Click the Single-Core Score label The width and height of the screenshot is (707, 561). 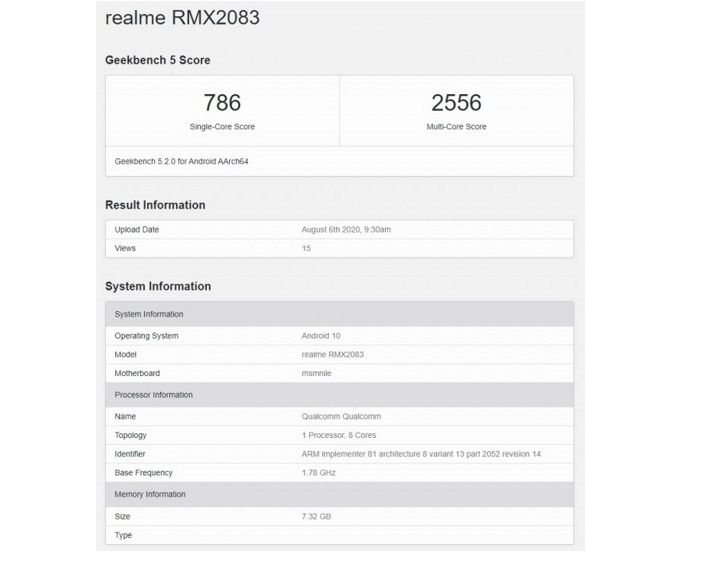click(x=222, y=127)
